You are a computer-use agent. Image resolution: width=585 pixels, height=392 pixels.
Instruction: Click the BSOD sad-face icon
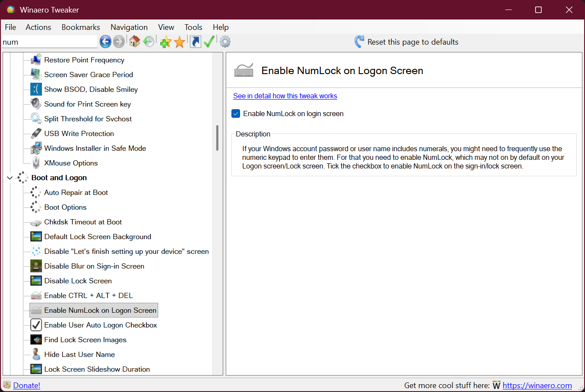36,89
